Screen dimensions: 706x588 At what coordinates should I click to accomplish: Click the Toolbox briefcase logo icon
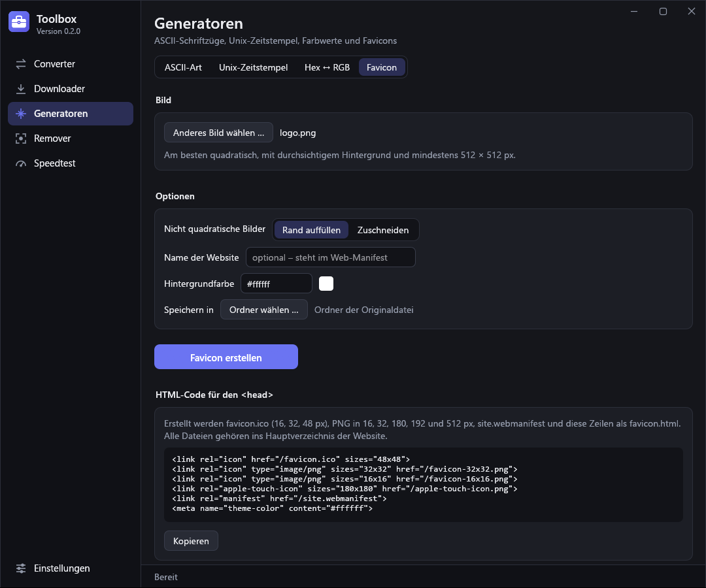coord(19,22)
